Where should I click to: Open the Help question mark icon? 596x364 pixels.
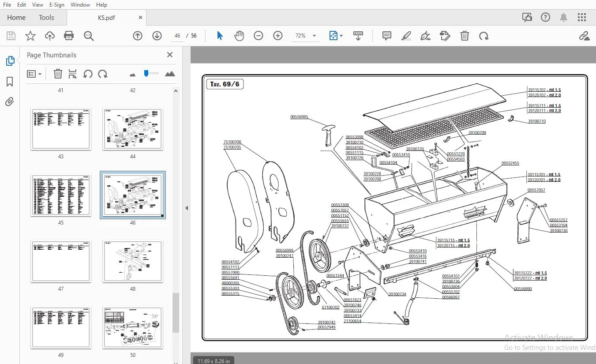[546, 18]
